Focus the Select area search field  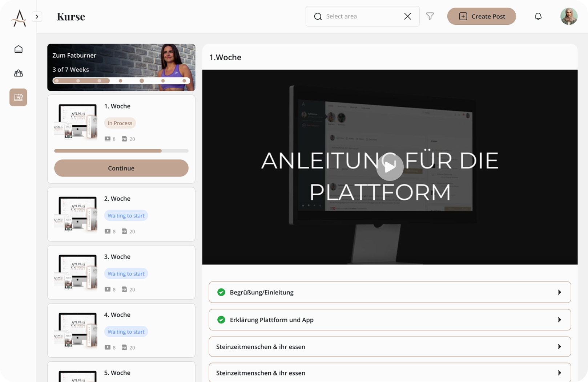(362, 16)
